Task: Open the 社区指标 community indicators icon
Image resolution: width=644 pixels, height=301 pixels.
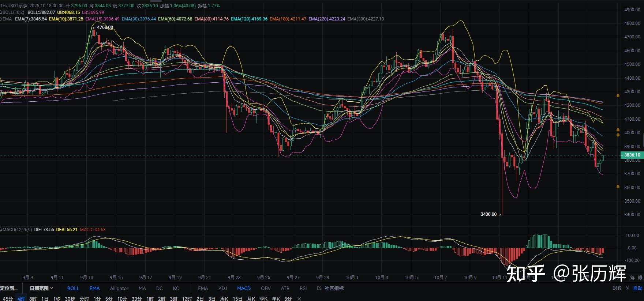Action: tap(319, 288)
